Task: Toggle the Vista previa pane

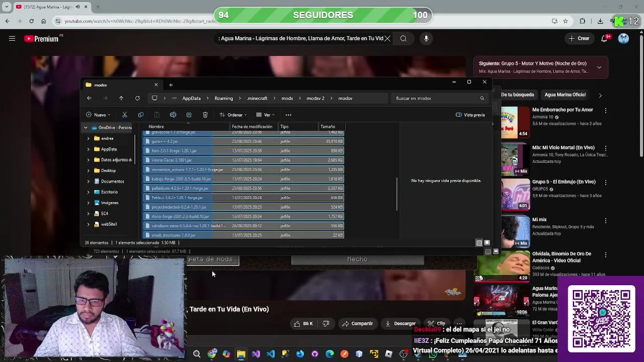Action: 470,115
